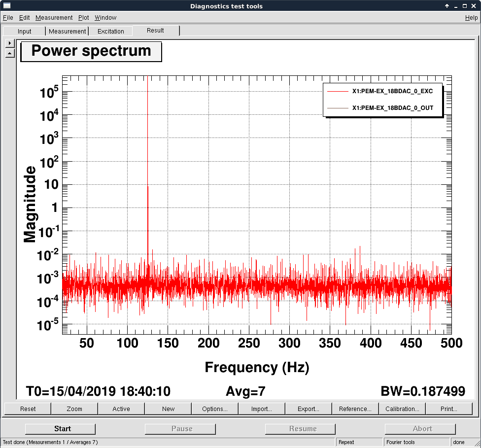The height and width of the screenshot is (448, 481).
Task: Click legend entry X1:PEM-EX_18BDAC_0_EXC
Action: 392,91
